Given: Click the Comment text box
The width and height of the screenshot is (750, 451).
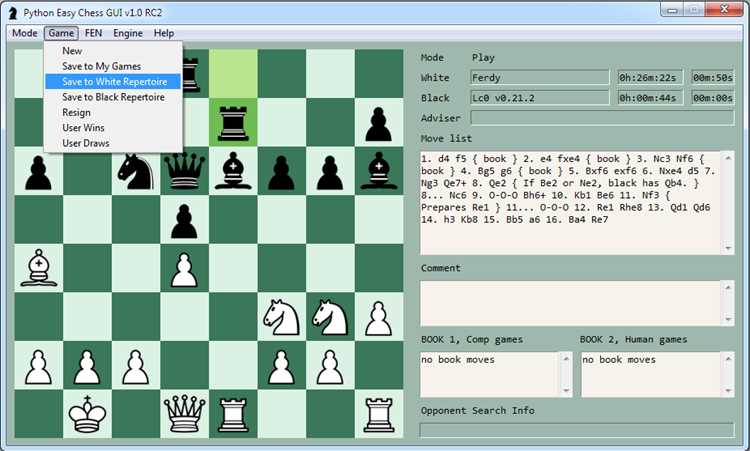Looking at the screenshot, I should (x=572, y=303).
